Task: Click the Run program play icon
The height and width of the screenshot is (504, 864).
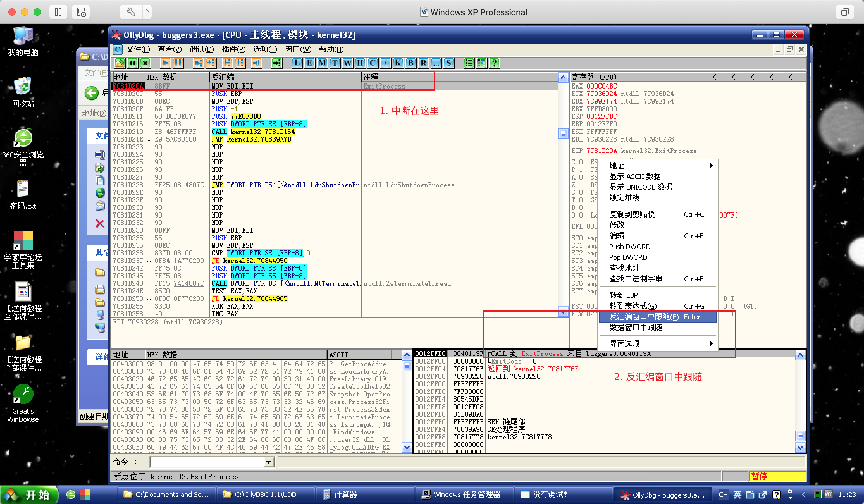Action: [165, 63]
